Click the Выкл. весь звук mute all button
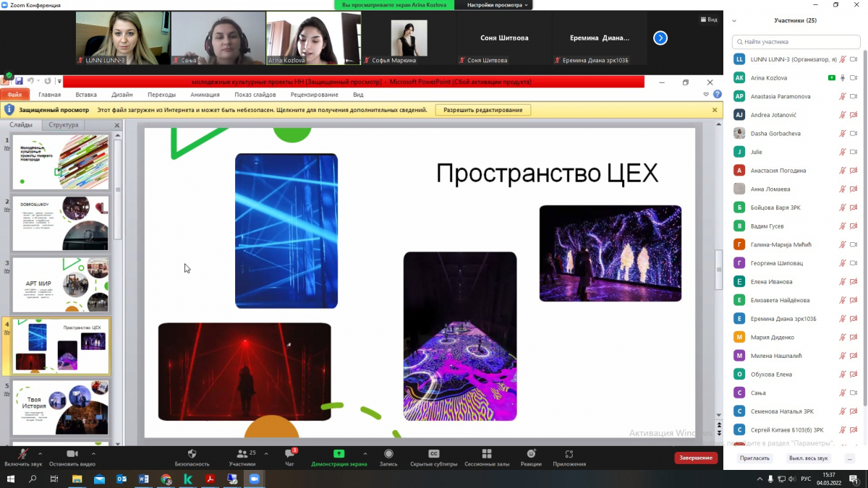868x488 pixels. tap(809, 458)
